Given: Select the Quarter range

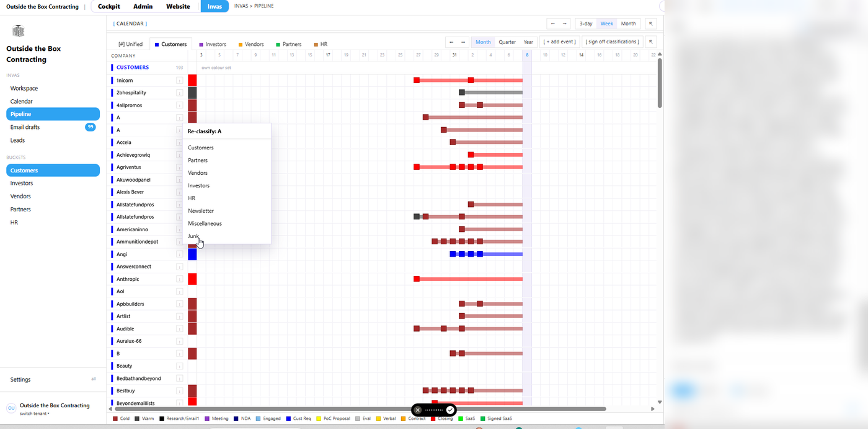Looking at the screenshot, I should (x=507, y=42).
